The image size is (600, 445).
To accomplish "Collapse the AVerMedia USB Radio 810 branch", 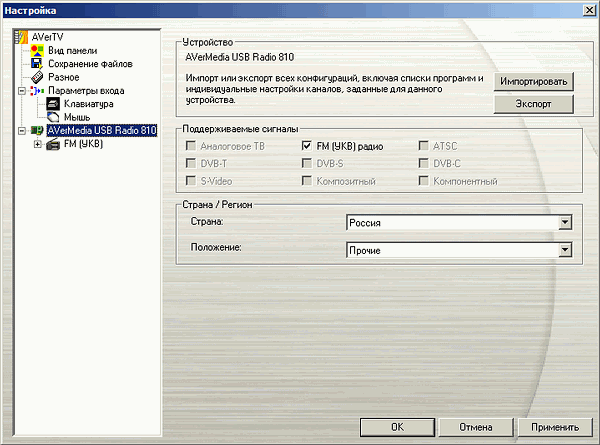I will (x=22, y=131).
